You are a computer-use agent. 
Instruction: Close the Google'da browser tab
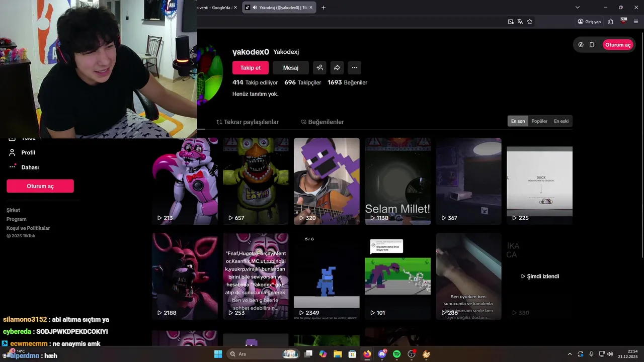(x=235, y=8)
